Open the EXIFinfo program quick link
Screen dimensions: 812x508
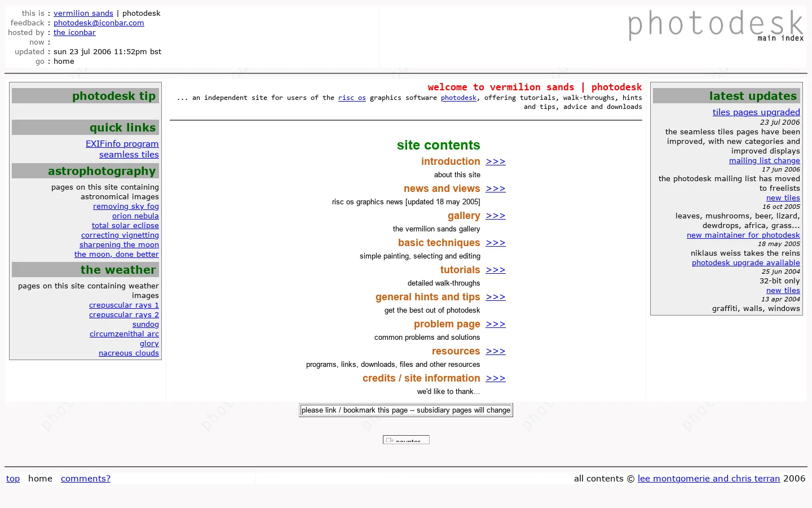(122, 144)
